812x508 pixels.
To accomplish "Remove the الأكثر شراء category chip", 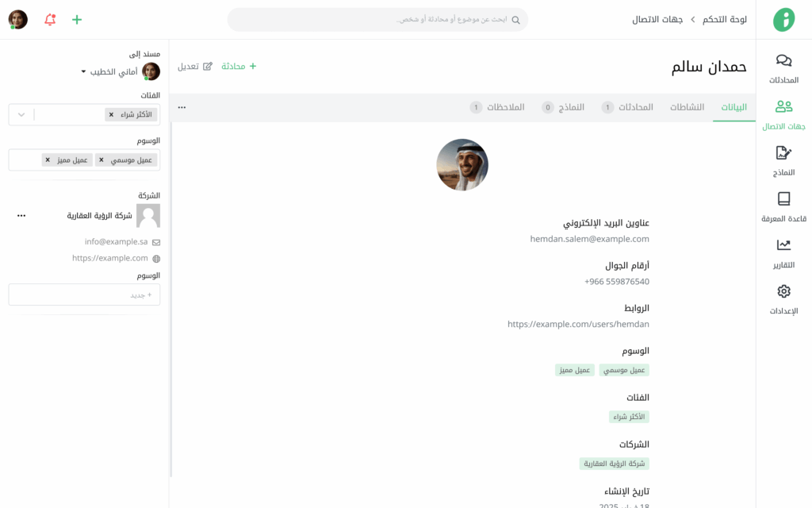I will tap(111, 115).
